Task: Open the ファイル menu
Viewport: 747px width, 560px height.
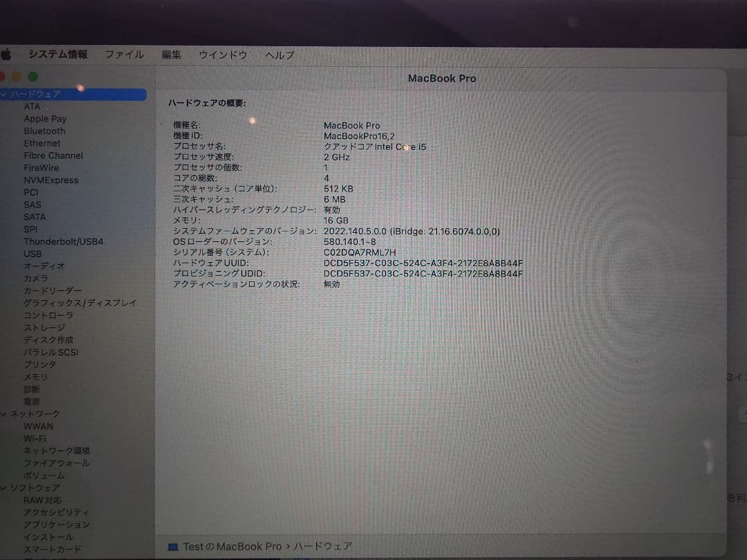Action: click(124, 54)
